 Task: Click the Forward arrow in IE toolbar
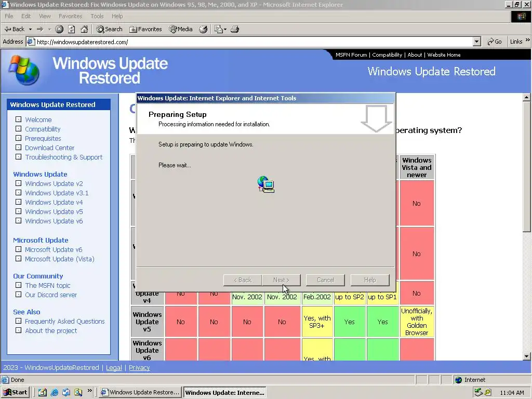(x=39, y=29)
